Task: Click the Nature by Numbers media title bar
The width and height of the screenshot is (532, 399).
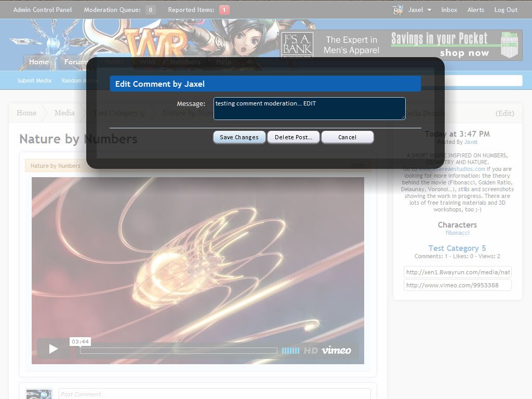Action: tap(197, 166)
